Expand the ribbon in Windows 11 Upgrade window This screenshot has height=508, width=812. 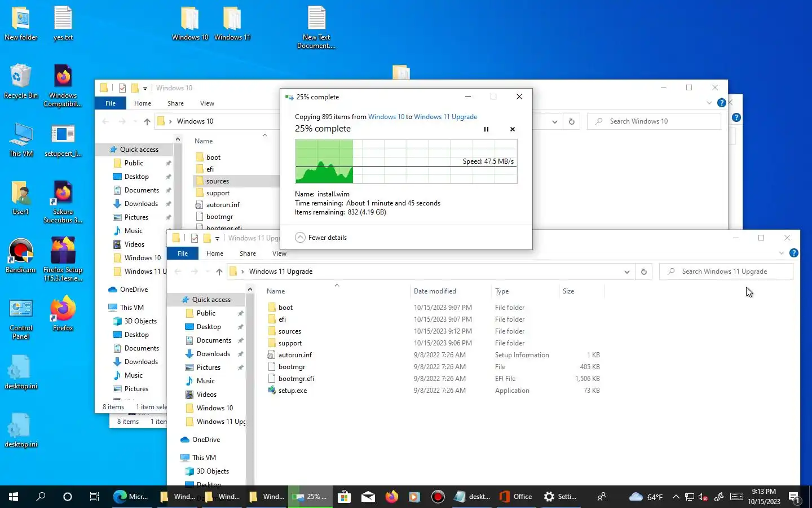(x=782, y=253)
